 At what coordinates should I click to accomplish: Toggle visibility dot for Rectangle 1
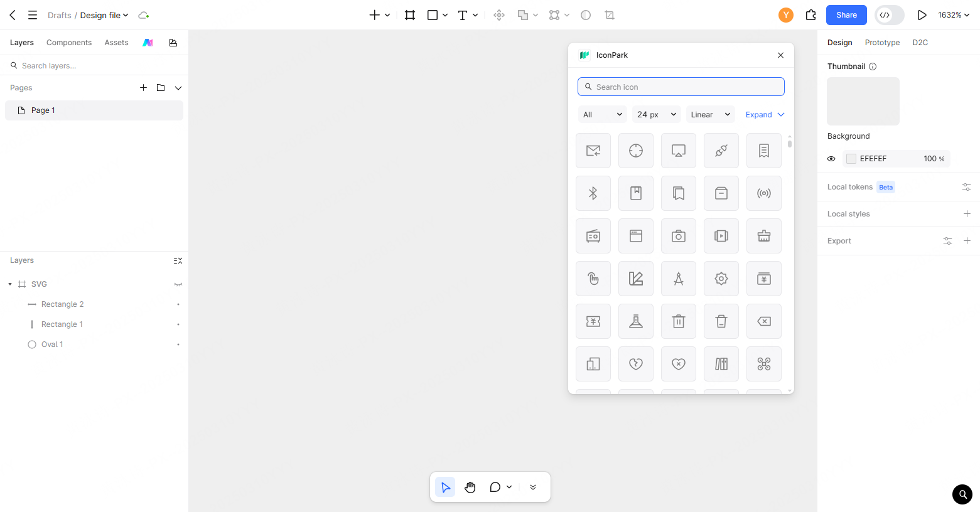click(x=178, y=324)
